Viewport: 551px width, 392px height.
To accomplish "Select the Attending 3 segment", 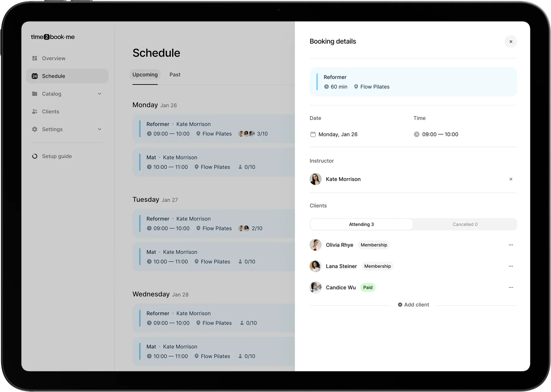I will [361, 224].
